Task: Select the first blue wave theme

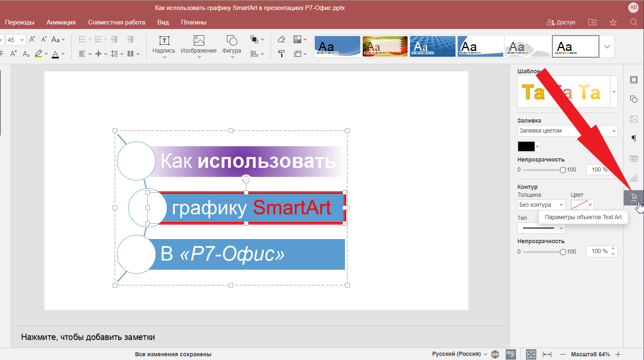Action: (x=337, y=46)
